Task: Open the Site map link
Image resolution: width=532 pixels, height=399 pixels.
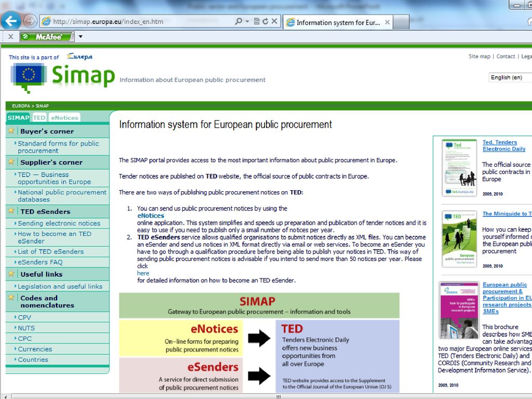Action: coord(480,56)
